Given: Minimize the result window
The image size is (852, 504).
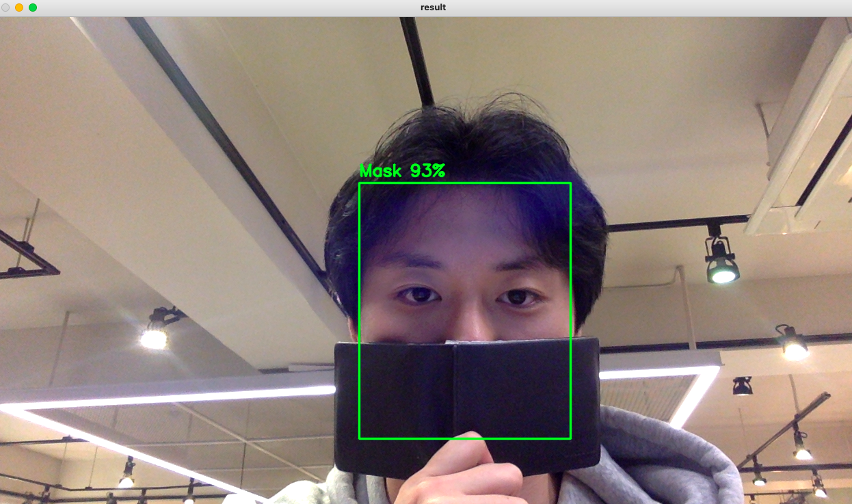Looking at the screenshot, I should coord(19,8).
